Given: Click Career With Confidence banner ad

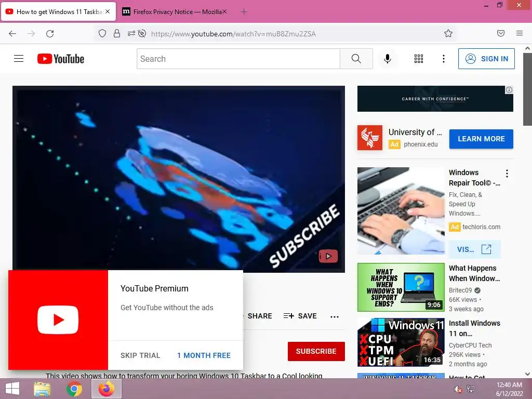Looking at the screenshot, I should click(435, 99).
